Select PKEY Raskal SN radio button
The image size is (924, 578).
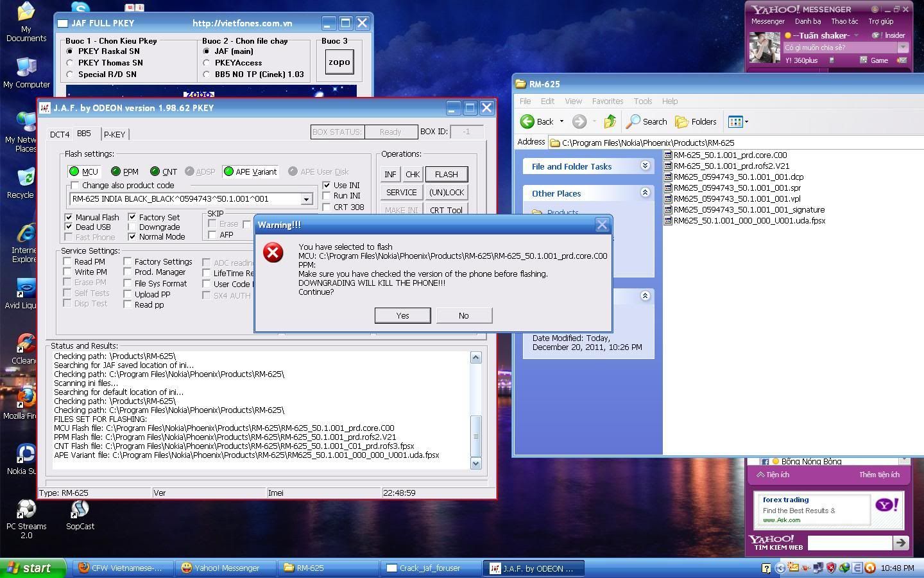[x=70, y=51]
